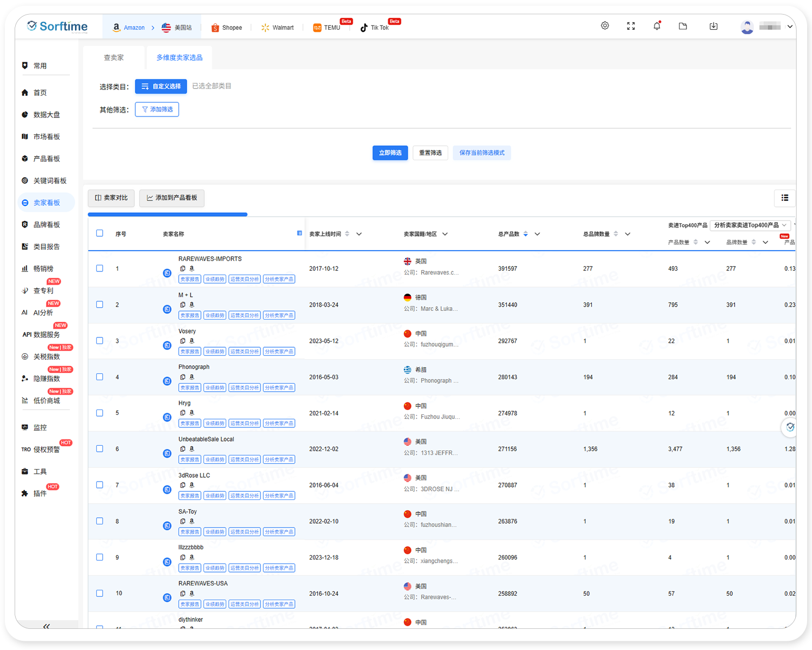Click the 立即筛选 button
Screen dimensions: 812x650
(390, 153)
